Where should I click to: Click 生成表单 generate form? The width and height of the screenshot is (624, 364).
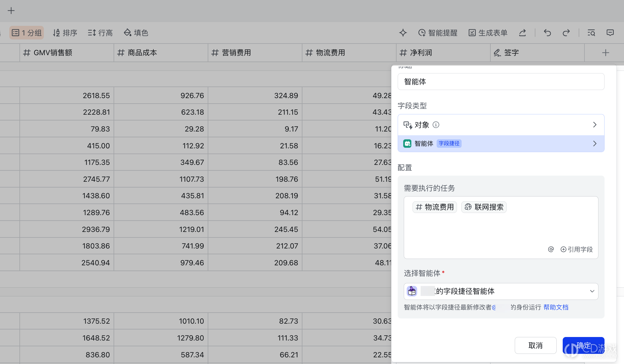point(488,33)
